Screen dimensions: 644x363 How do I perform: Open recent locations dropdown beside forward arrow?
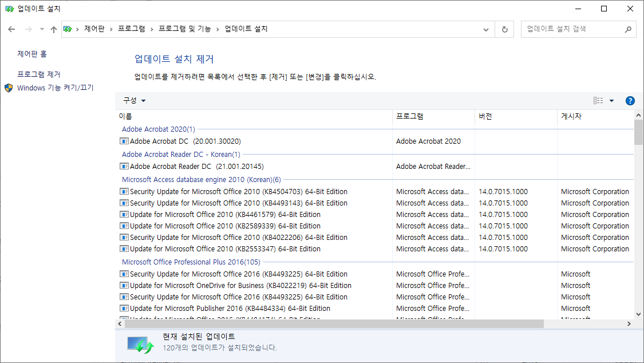[x=41, y=29]
